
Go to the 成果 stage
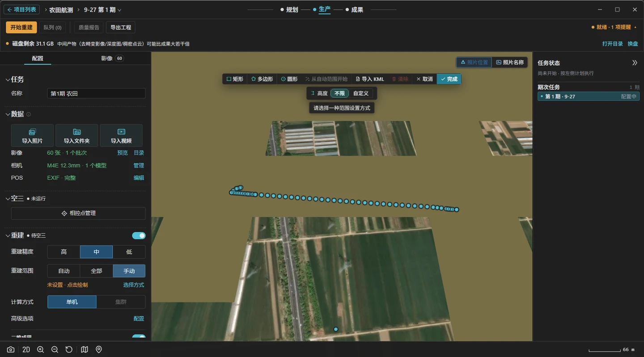pos(354,9)
